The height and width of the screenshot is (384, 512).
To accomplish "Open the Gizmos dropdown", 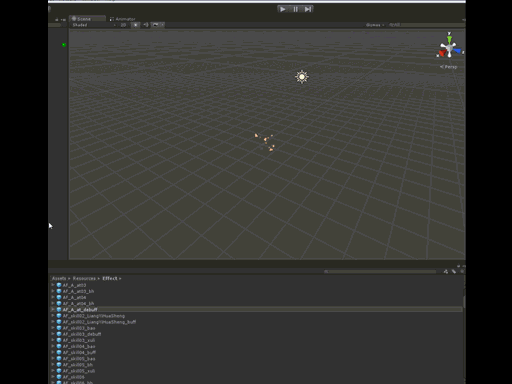I will pyautogui.click(x=375, y=25).
